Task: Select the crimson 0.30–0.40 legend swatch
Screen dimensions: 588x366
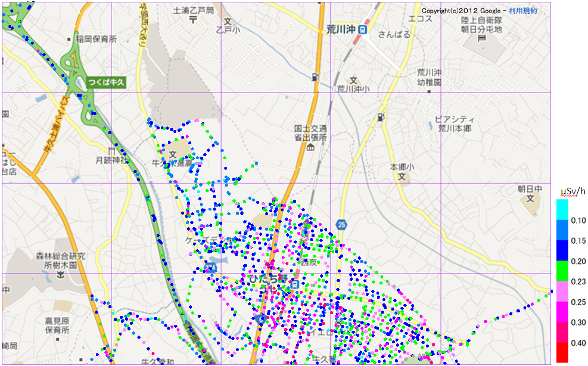Action: [x=562, y=332]
